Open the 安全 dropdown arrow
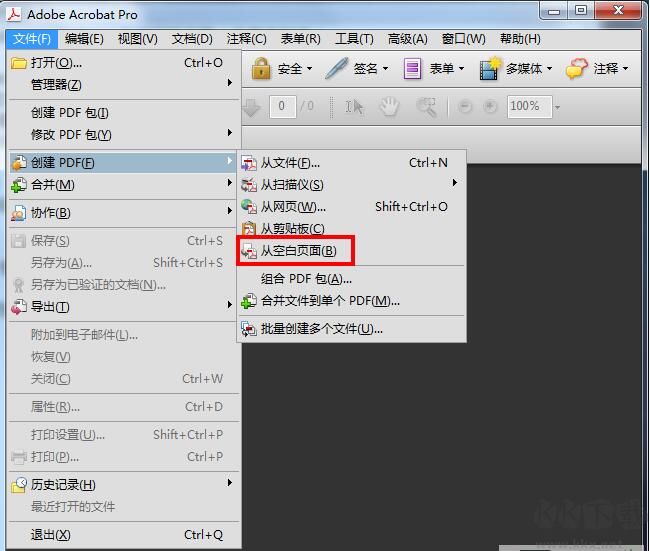The image size is (650, 551). point(309,69)
